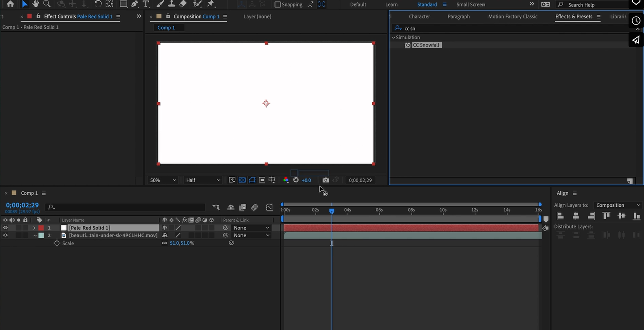The width and height of the screenshot is (644, 330).
Task: Open grid and guide options icon
Action: tap(272, 180)
